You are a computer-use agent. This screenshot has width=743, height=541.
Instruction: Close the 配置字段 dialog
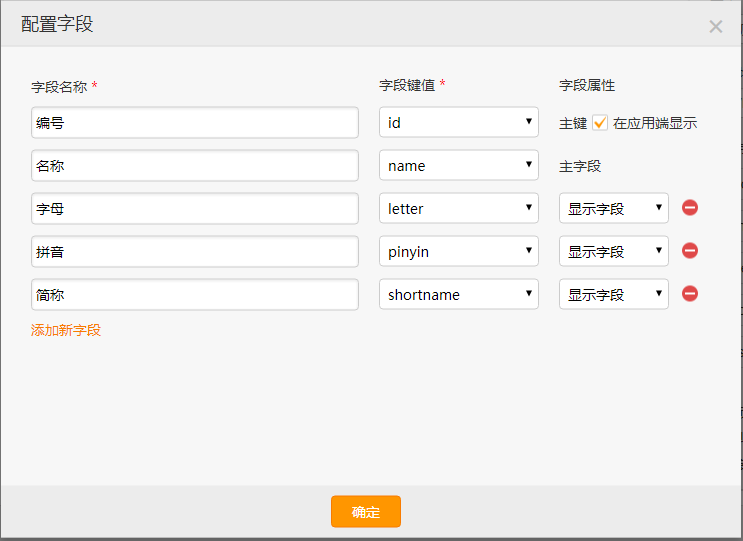pos(716,27)
